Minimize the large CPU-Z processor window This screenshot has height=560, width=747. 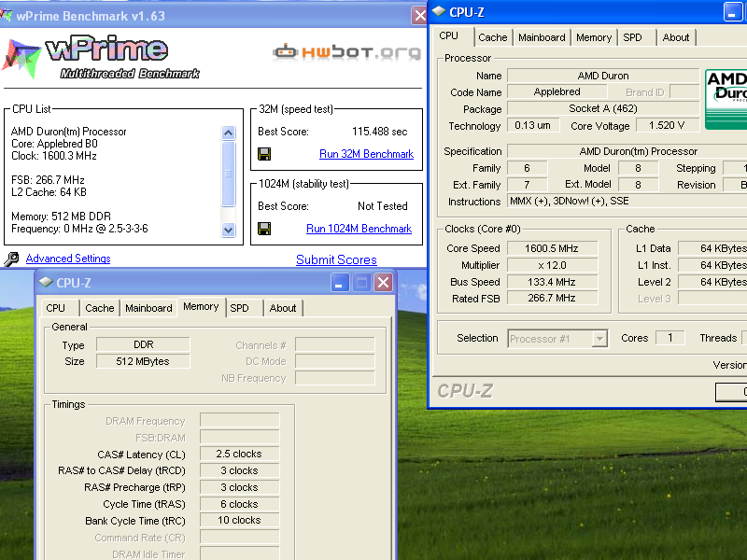(x=732, y=12)
